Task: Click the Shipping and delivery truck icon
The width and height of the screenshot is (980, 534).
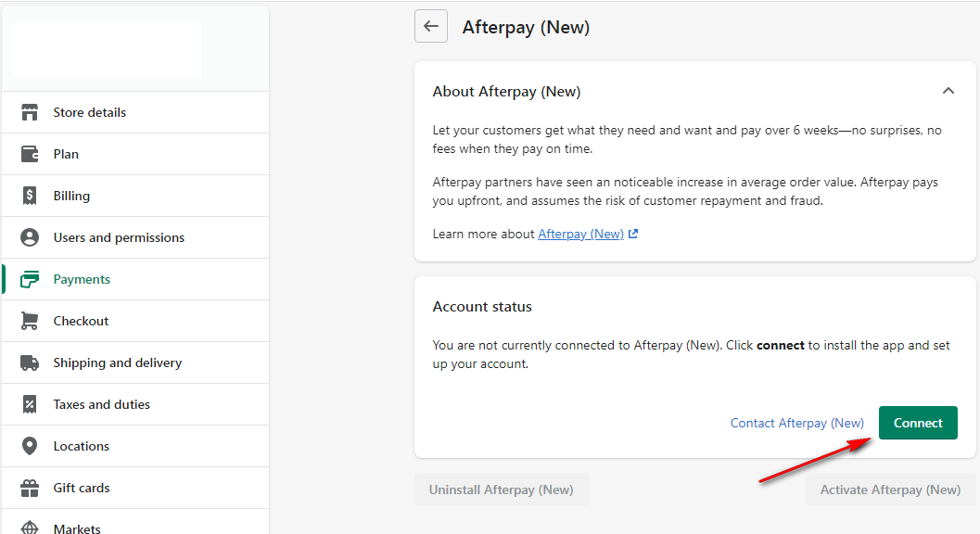Action: pos(30,362)
